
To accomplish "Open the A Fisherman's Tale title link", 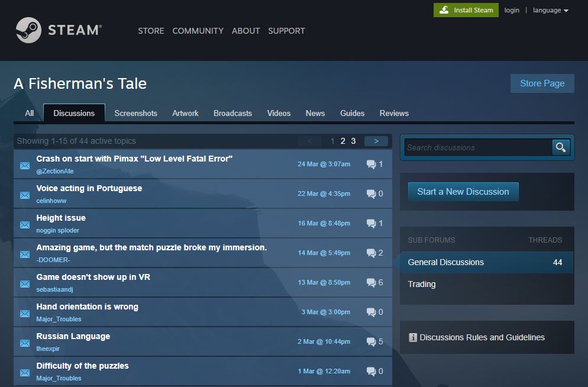I will 80,83.
